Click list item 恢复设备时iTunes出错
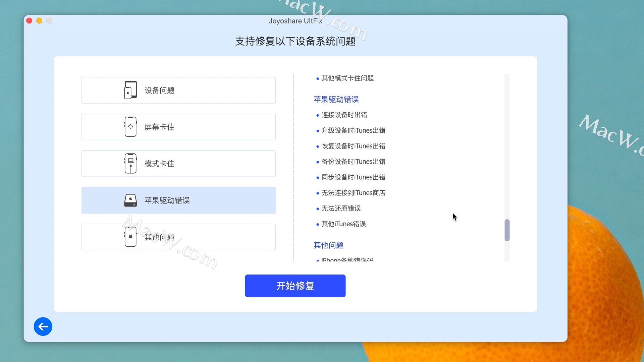The image size is (644, 362). 353,146
